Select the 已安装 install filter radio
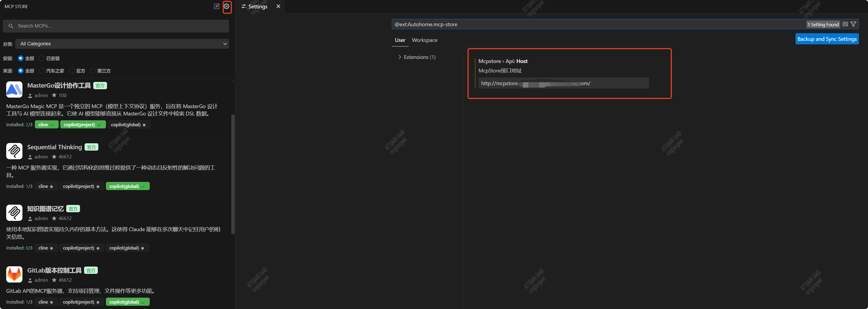868x309 pixels. [42, 58]
